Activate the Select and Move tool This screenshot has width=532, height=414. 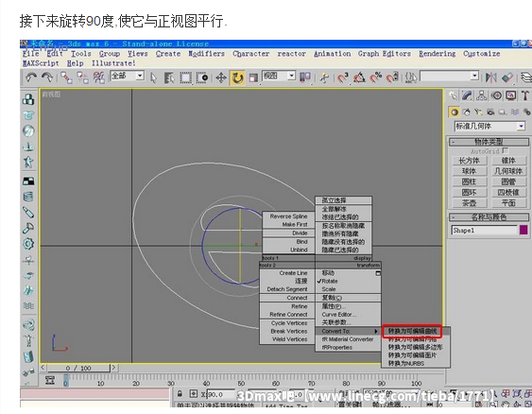click(221, 78)
